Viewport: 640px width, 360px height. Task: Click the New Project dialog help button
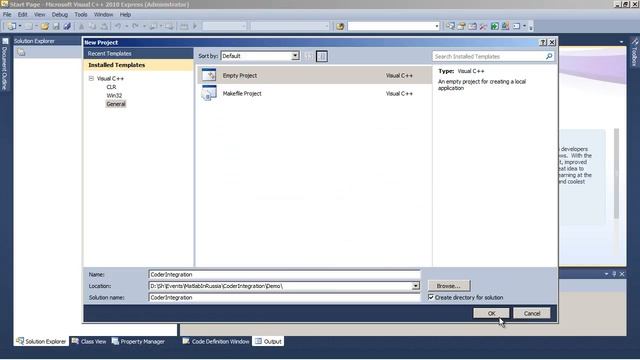543,42
